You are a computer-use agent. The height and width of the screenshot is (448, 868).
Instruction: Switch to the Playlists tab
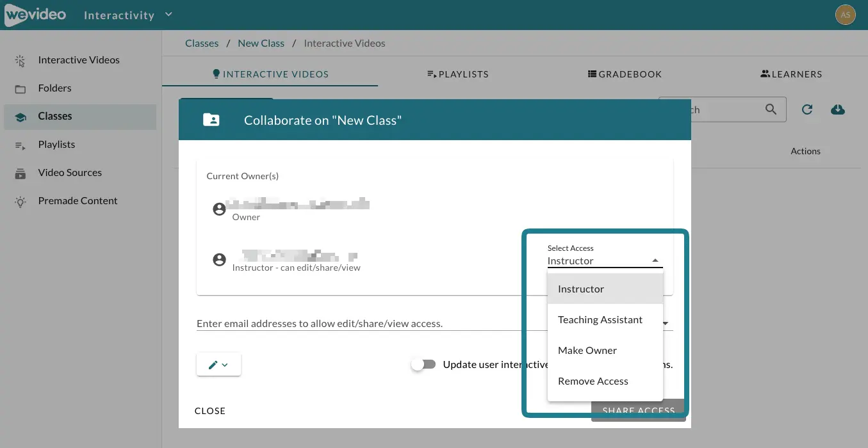pos(457,74)
